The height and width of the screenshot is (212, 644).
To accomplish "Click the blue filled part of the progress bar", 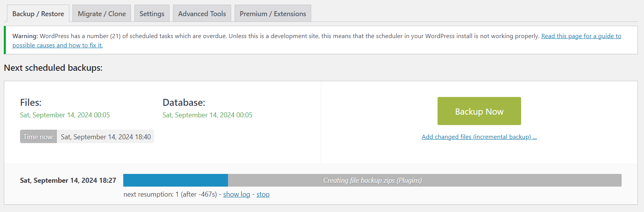I will pos(176,180).
